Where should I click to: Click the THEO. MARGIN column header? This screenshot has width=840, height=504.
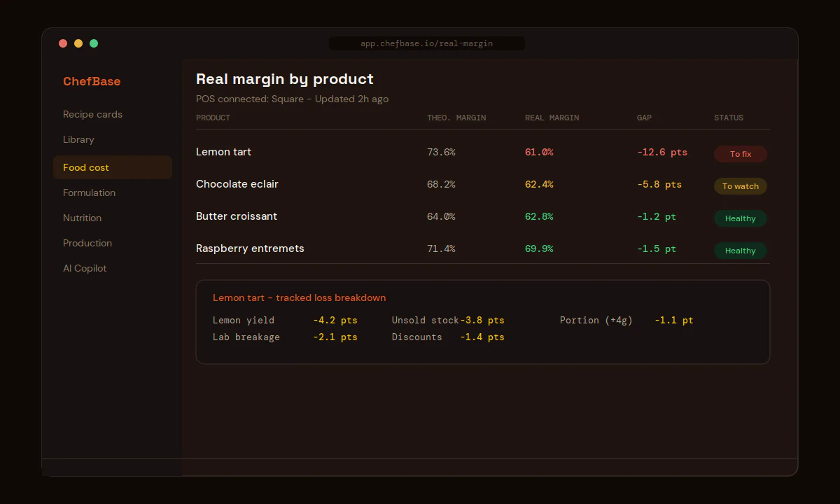[x=456, y=118]
